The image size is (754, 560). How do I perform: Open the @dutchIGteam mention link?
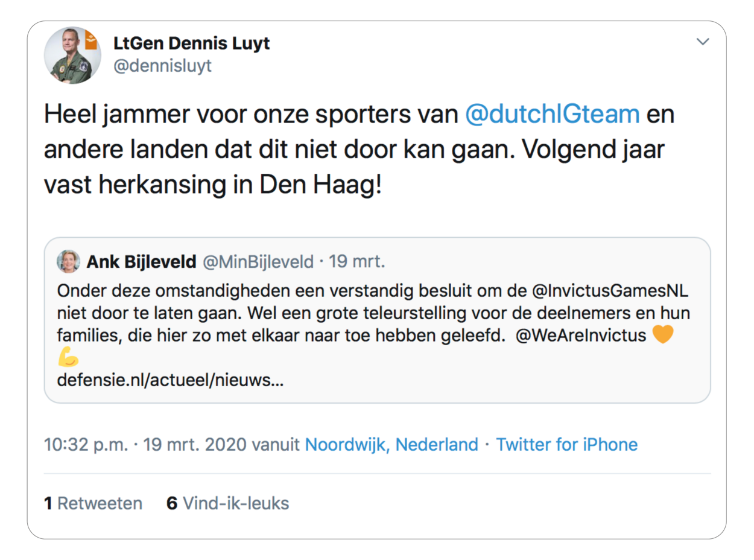(552, 113)
